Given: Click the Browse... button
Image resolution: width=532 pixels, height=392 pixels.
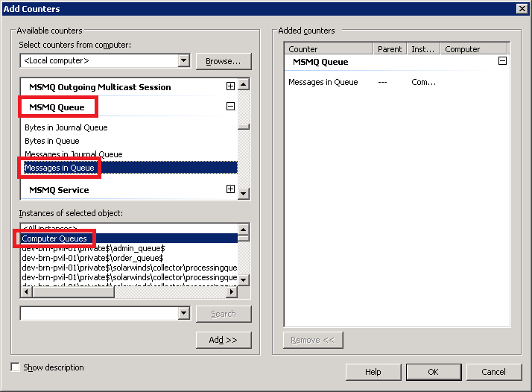Looking at the screenshot, I should click(x=224, y=61).
